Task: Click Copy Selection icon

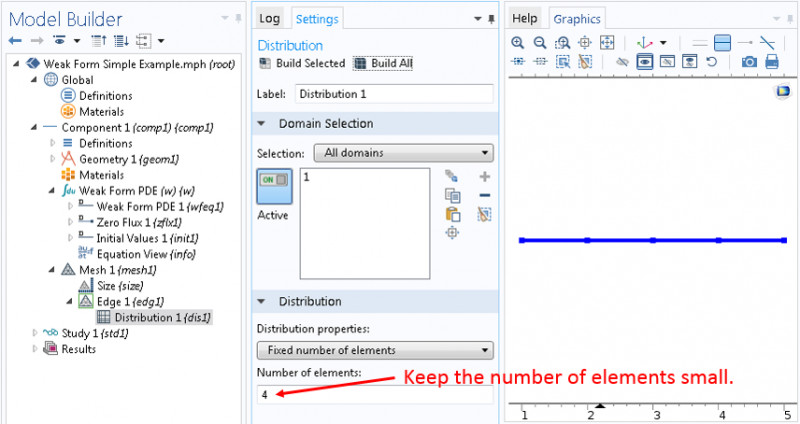Action: [452, 195]
